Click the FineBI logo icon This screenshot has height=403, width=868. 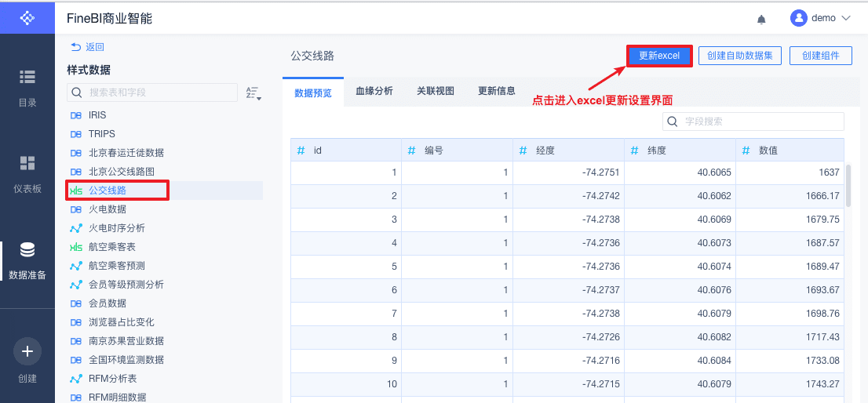[x=27, y=17]
